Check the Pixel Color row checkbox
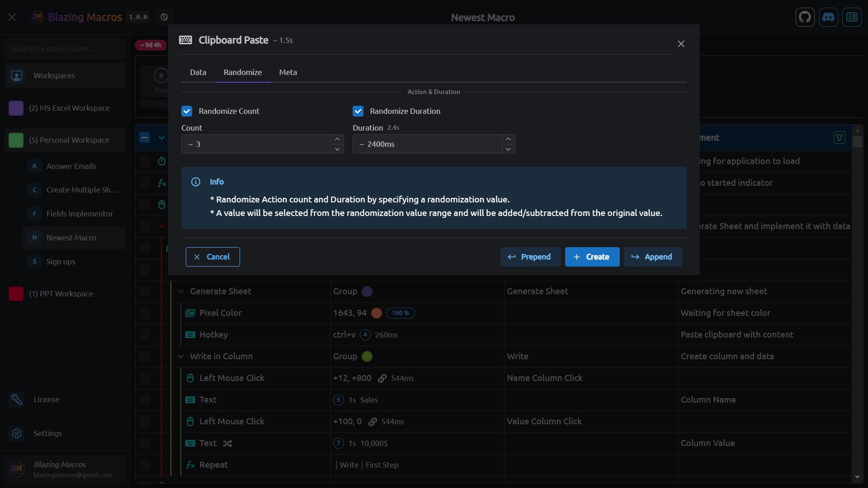The width and height of the screenshot is (868, 488). pyautogui.click(x=145, y=313)
